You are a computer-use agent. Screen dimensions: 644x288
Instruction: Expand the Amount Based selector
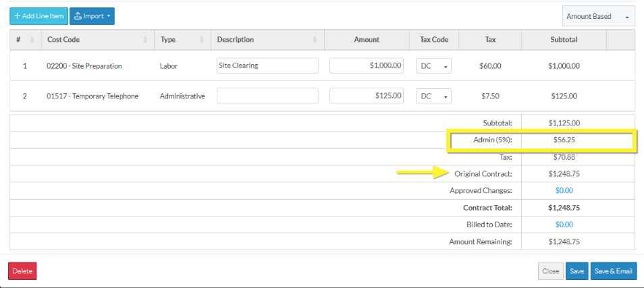pos(599,16)
